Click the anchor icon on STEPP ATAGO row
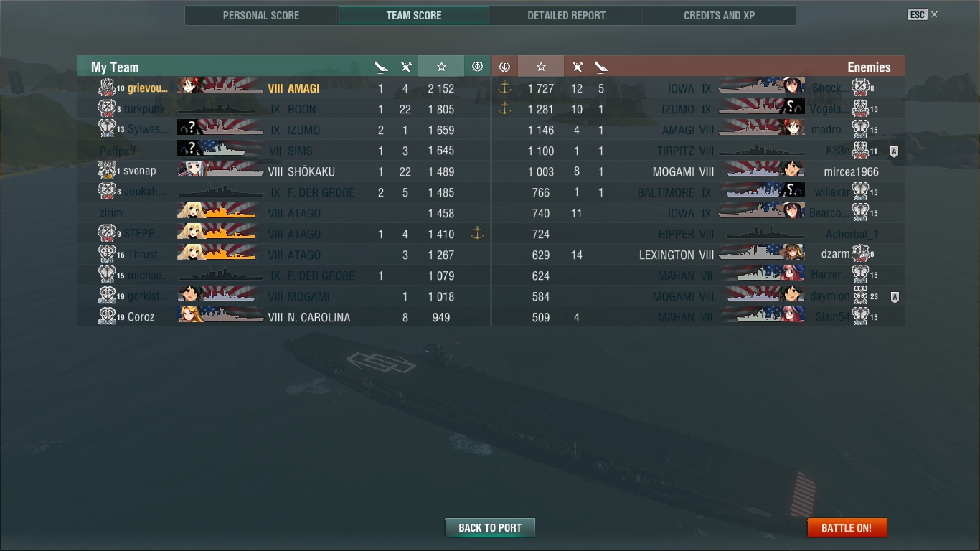Screen dimensions: 980x551 477,233
